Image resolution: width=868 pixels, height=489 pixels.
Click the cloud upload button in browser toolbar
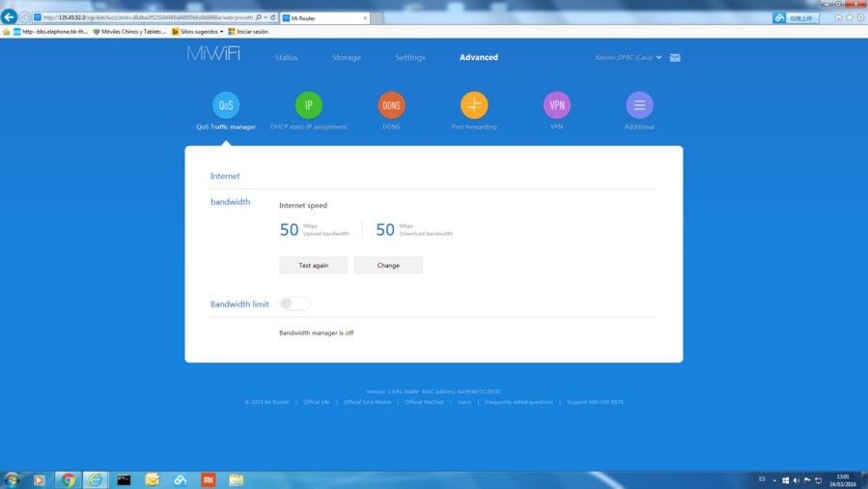coord(796,18)
